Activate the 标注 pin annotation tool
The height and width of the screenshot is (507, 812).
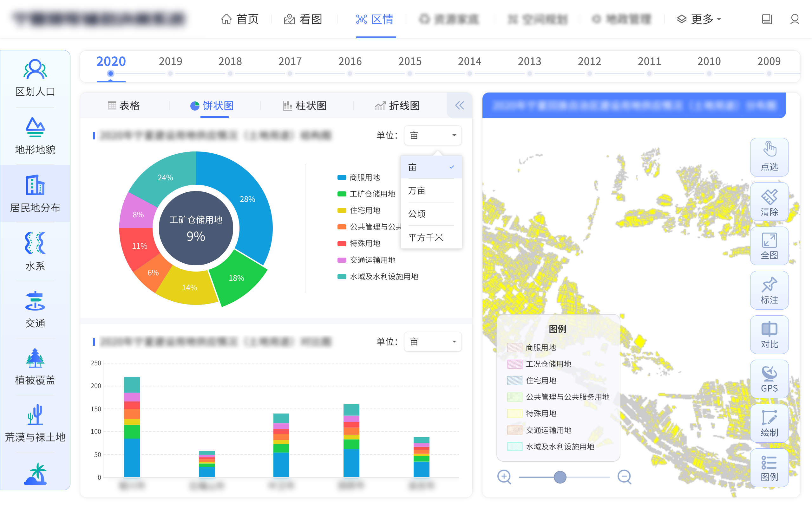(769, 290)
